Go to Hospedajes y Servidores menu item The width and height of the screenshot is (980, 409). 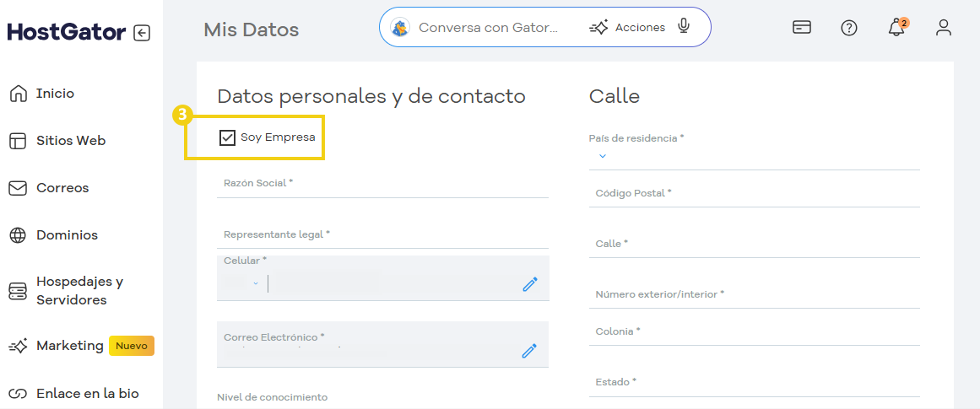[x=81, y=291]
